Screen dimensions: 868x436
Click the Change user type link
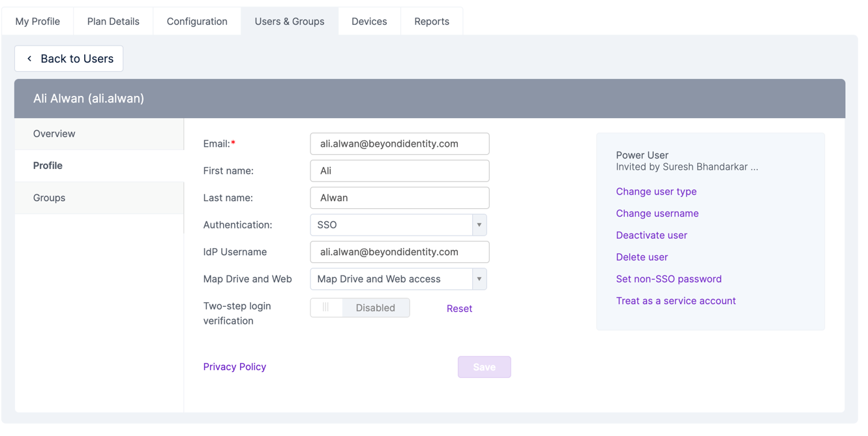[656, 192]
